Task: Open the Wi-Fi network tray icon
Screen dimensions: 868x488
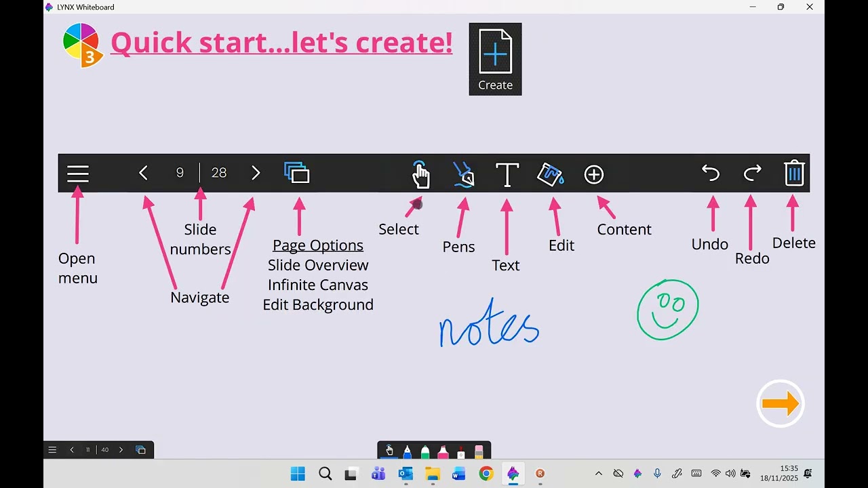Action: [x=715, y=474]
